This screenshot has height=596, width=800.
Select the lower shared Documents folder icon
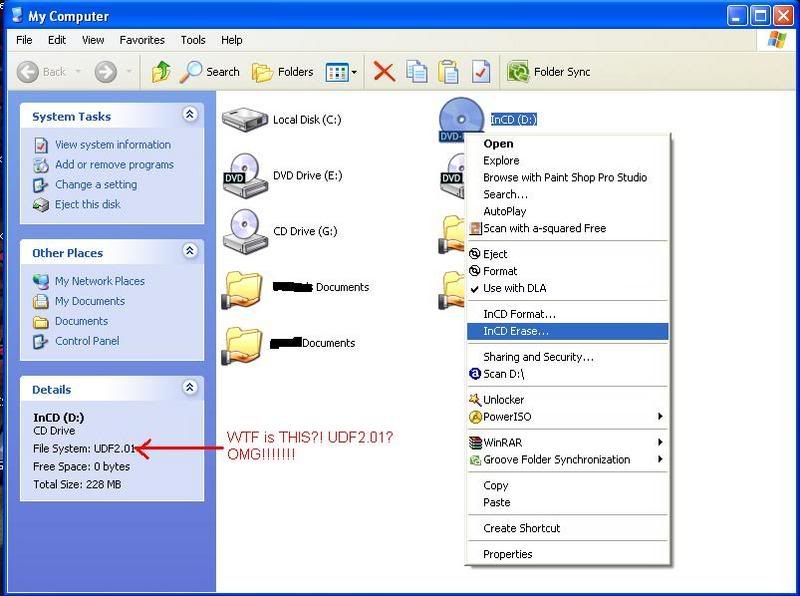(x=242, y=346)
